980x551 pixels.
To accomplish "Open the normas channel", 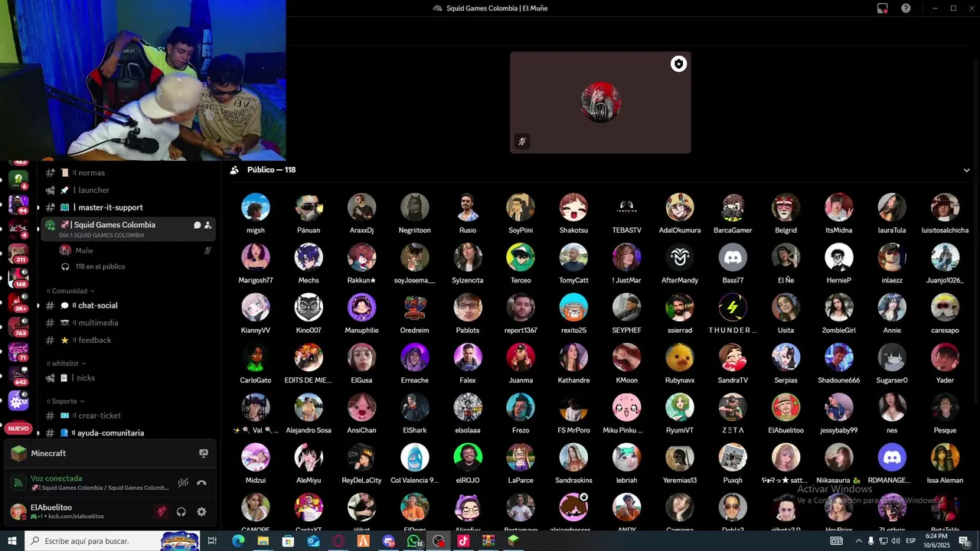I will [x=128, y=173].
